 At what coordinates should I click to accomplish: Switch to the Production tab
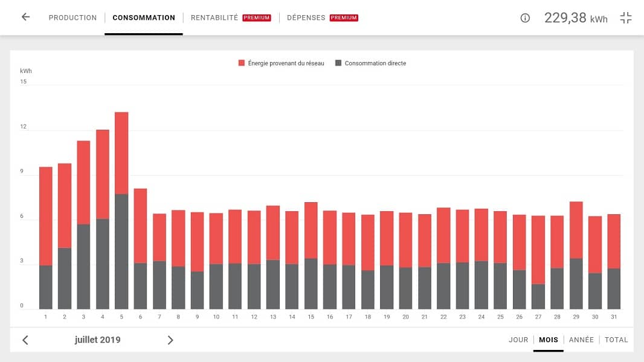(x=72, y=18)
